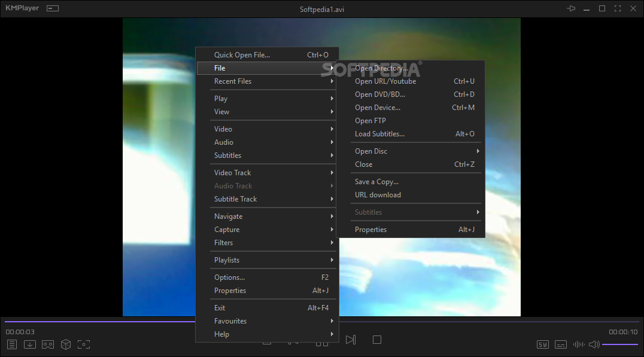Viewport: 644px width, 357px height.
Task: Expand Subtitle Track submenu
Action: click(x=267, y=199)
